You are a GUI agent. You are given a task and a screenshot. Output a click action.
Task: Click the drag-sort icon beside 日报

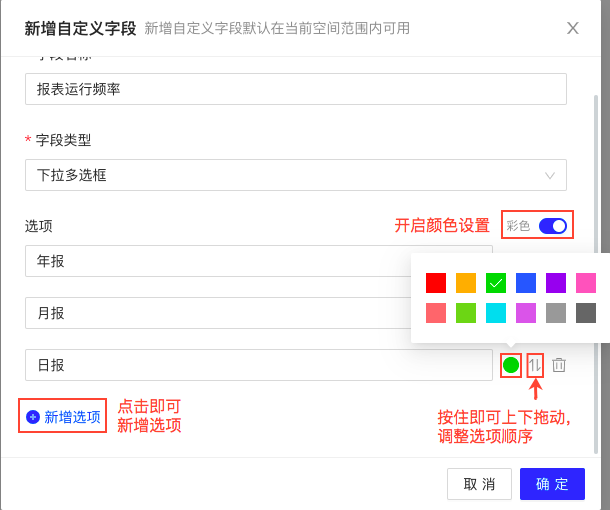(x=535, y=365)
